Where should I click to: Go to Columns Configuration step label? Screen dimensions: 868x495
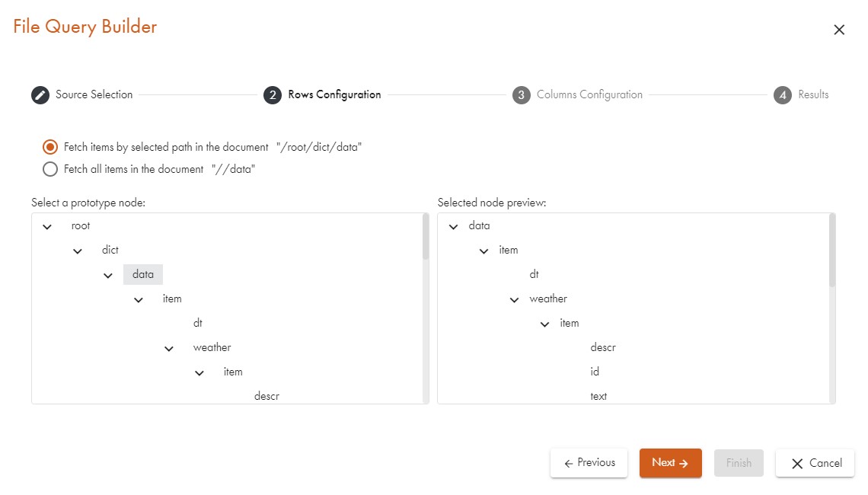[x=589, y=95]
